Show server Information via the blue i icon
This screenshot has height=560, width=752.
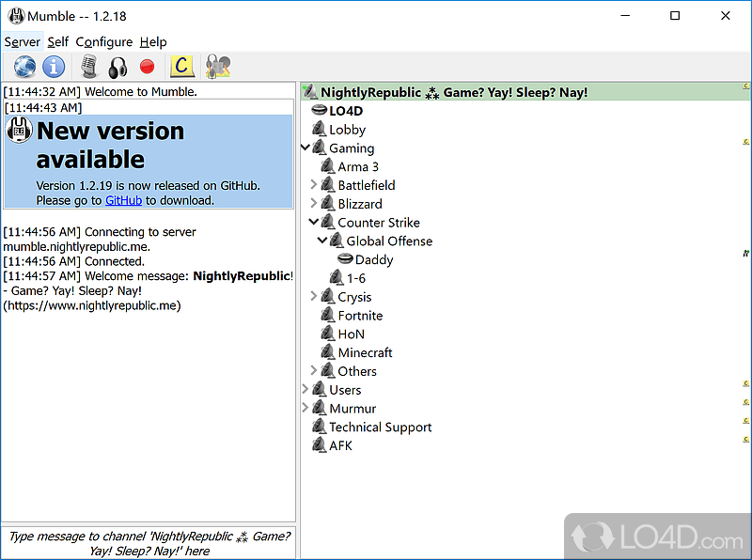point(54,66)
